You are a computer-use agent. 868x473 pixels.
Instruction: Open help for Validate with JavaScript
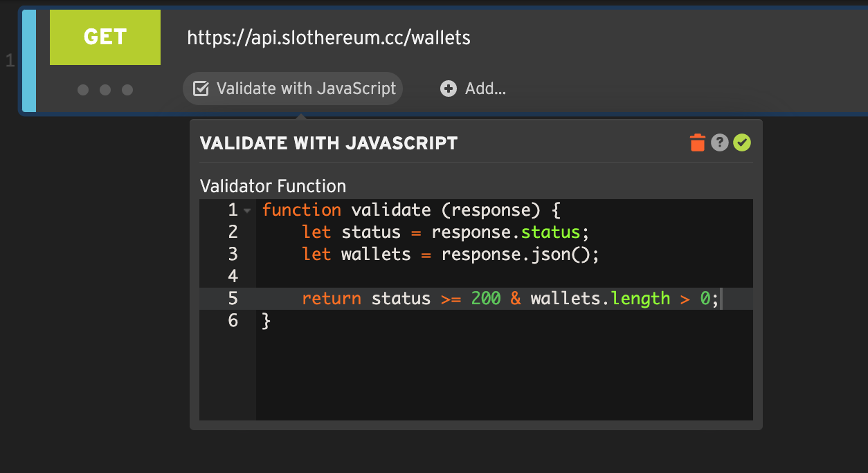pos(720,143)
